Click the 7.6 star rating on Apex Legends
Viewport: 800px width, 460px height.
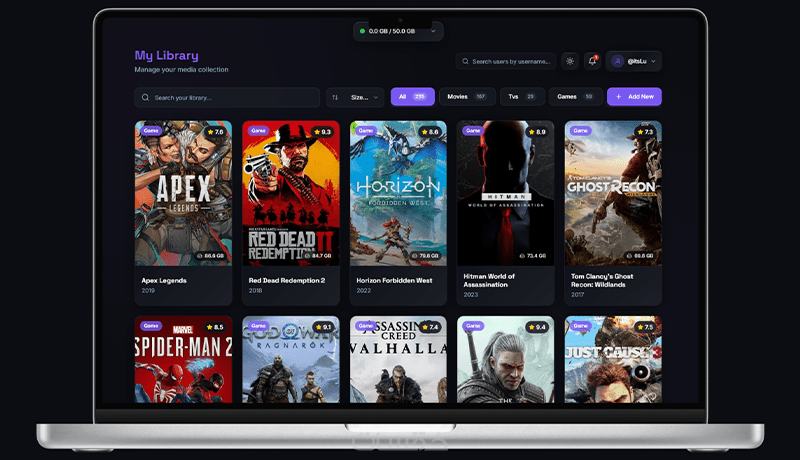coord(215,132)
